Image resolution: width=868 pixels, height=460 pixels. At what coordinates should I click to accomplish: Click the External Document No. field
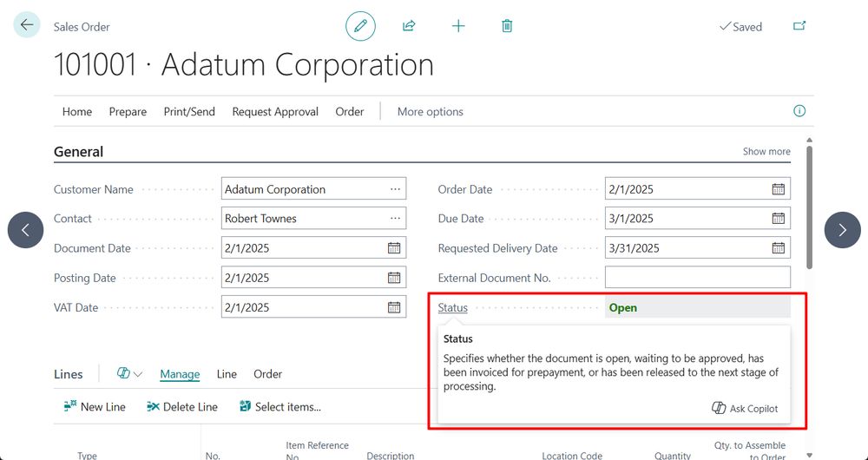tap(698, 278)
